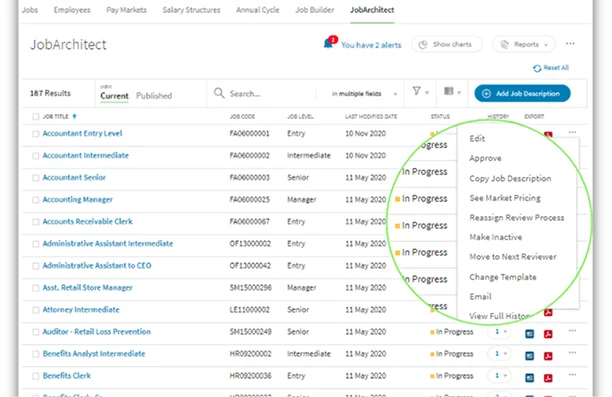Check the Accountant Senior row
The height and width of the screenshot is (397, 612).
(36, 178)
